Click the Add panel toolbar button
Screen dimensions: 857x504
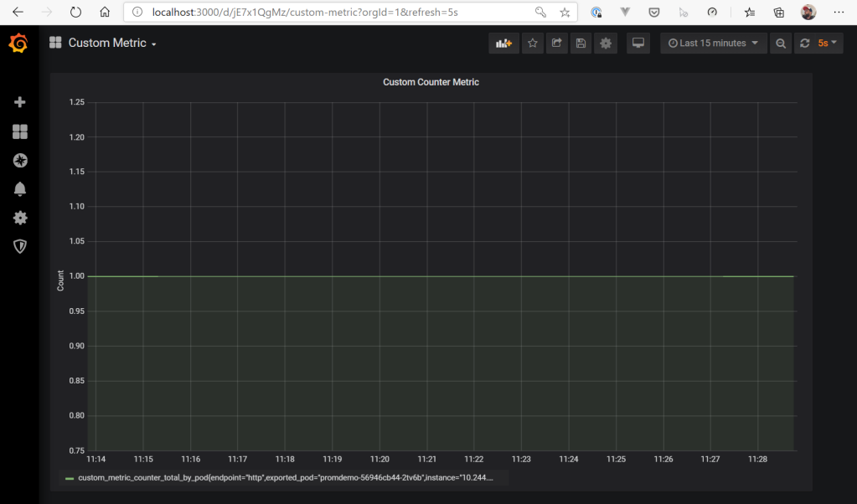503,44
